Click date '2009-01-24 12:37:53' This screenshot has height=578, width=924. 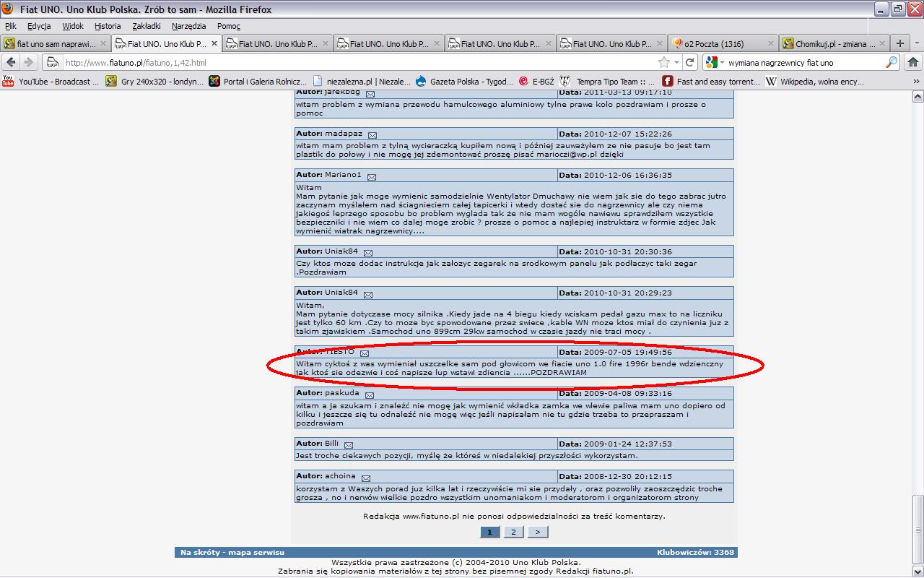pyautogui.click(x=627, y=444)
